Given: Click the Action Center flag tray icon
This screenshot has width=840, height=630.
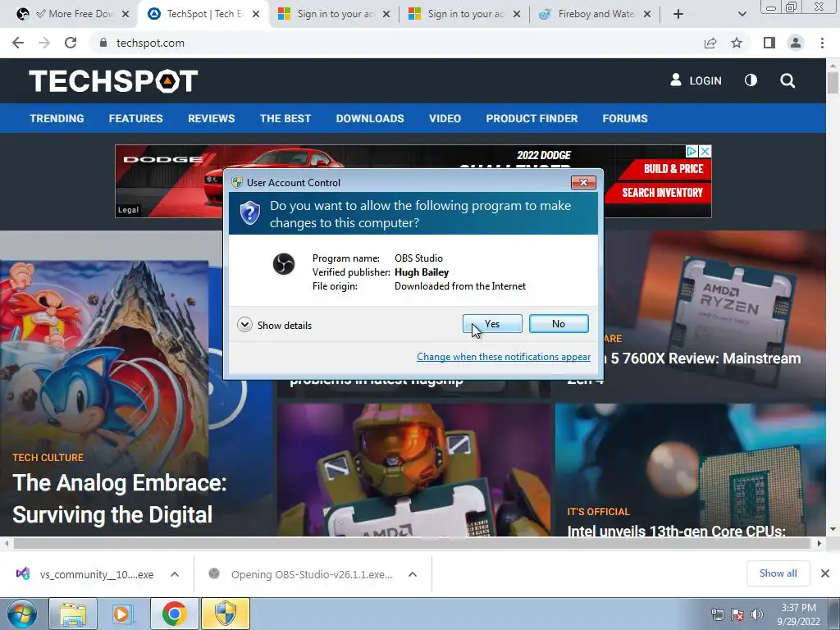Looking at the screenshot, I should click(737, 614).
